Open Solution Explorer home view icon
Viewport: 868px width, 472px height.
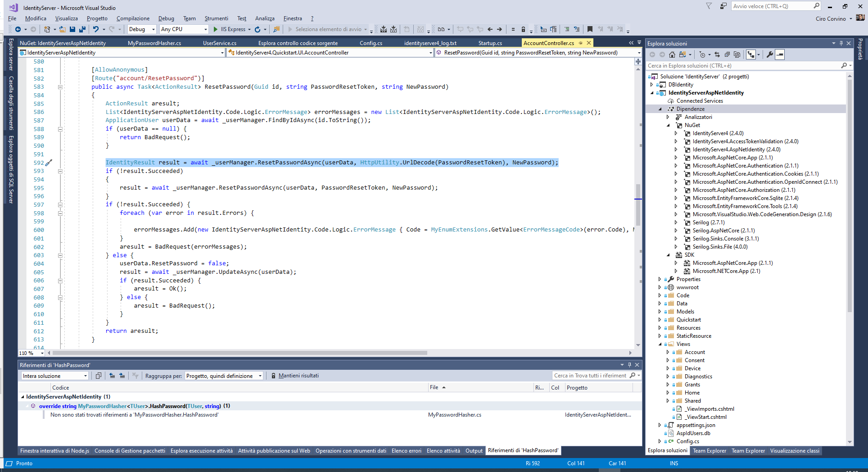(x=672, y=54)
